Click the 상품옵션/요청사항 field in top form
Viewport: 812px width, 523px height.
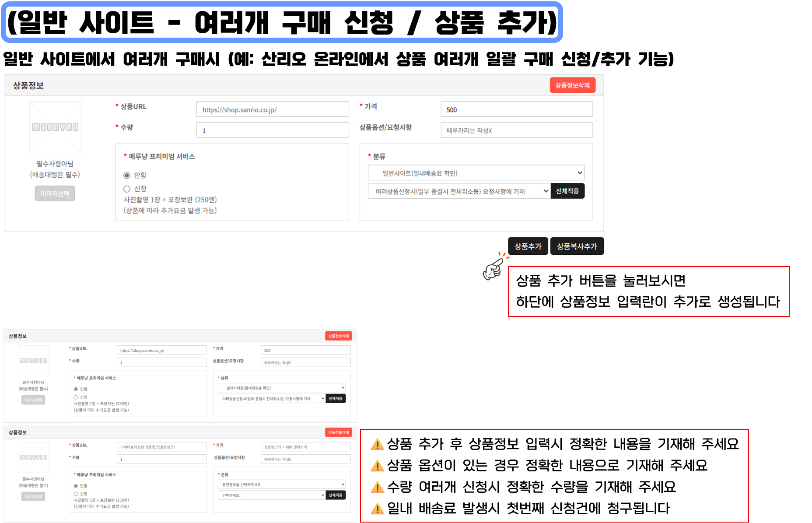click(516, 130)
